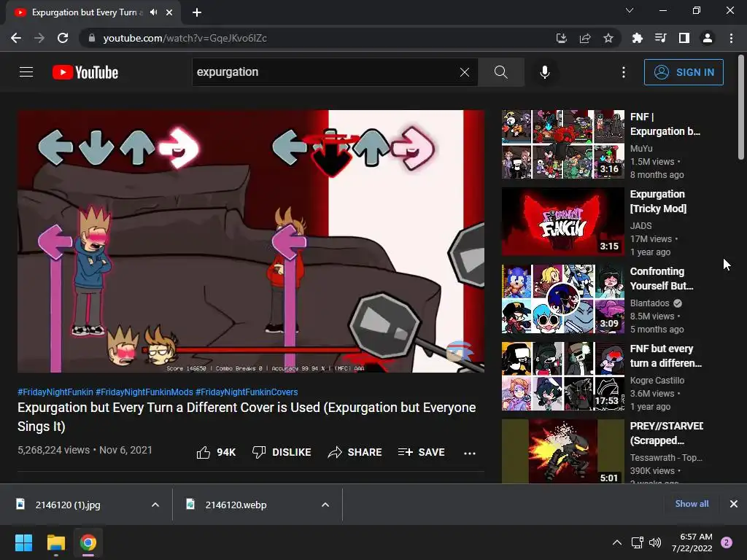Click Show all downloads
Screen dimensions: 747x560
[692, 504]
